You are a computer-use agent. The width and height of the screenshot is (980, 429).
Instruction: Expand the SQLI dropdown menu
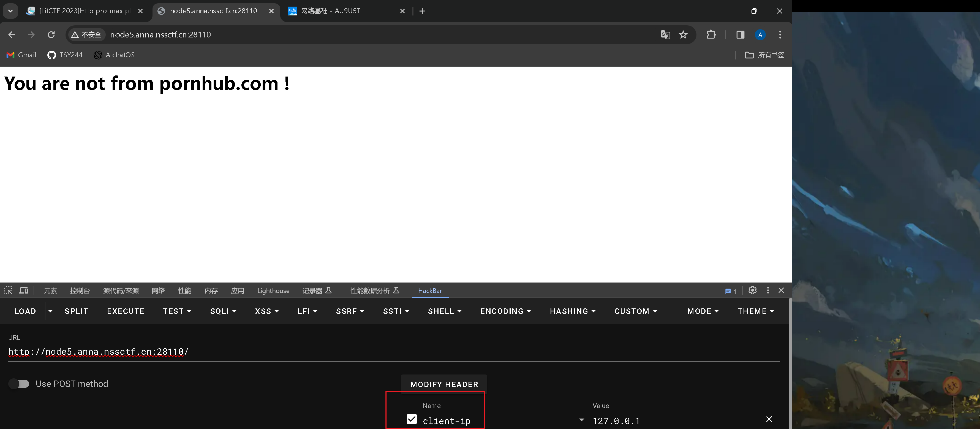point(223,311)
